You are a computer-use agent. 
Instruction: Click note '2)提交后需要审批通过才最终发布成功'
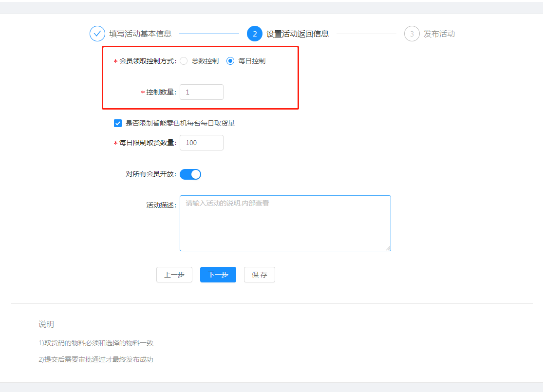[96, 359]
